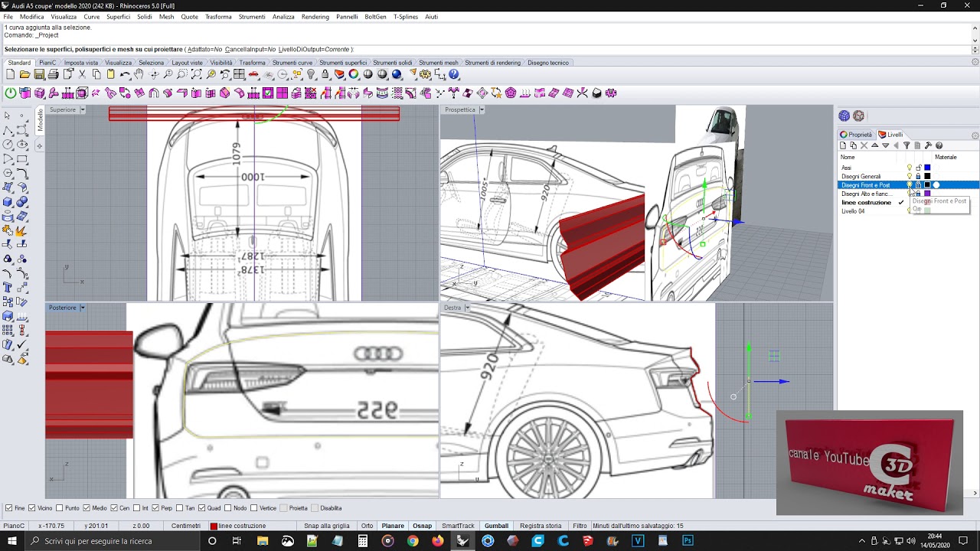Screen dimensions: 980x551
Task: Toggle Orto mode in status bar
Action: coord(367,526)
